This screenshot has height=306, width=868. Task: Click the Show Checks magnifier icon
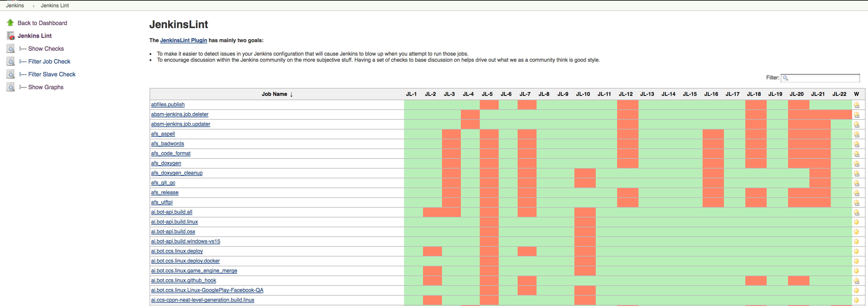tap(11, 49)
